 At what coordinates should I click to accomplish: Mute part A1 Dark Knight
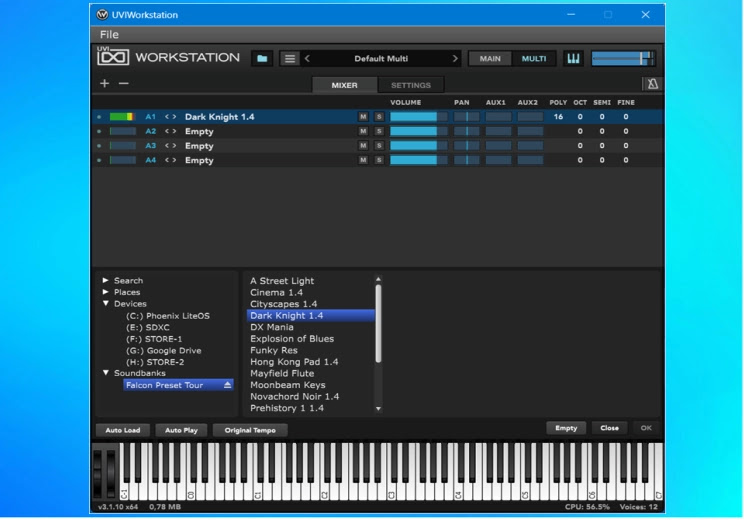click(363, 117)
